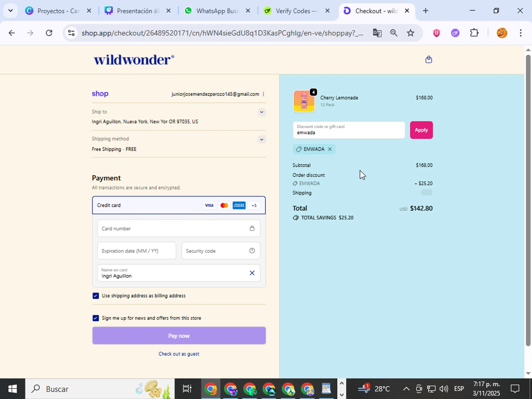This screenshot has height=399, width=532.
Task: Open the red shield extension icon
Action: coord(436,33)
